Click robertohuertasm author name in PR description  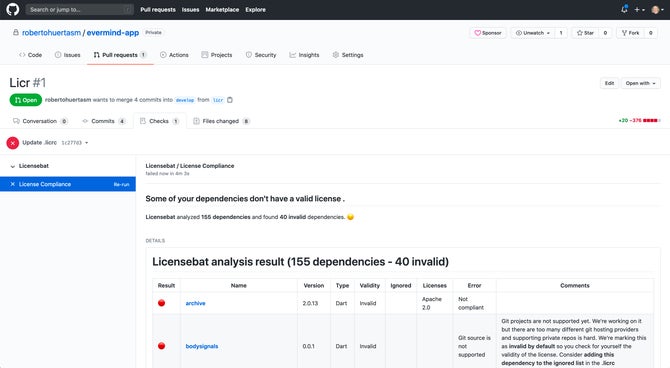click(68, 100)
